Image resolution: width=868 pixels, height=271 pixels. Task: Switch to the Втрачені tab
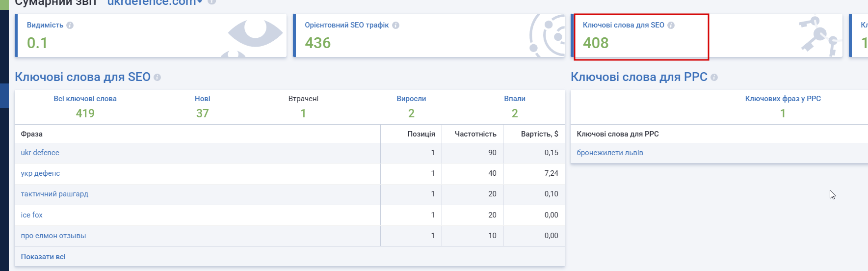(303, 107)
